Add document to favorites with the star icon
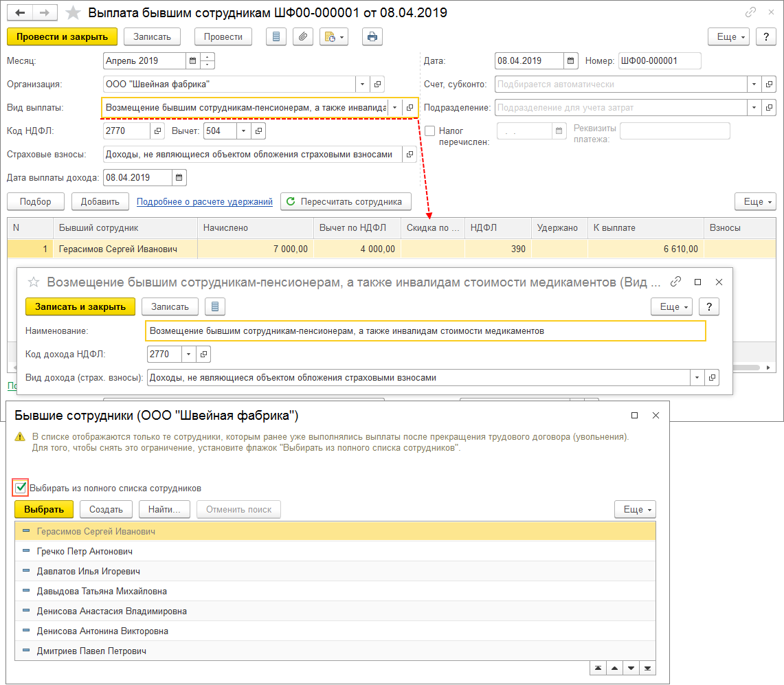The height and width of the screenshot is (685, 784). point(73,13)
